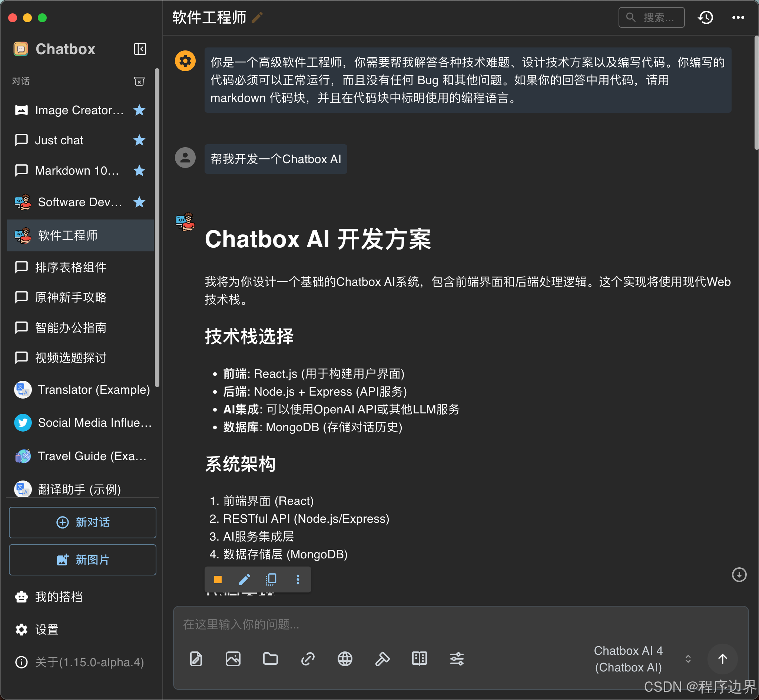
Task: Unstar the Software Dev… conversation
Action: tap(139, 202)
